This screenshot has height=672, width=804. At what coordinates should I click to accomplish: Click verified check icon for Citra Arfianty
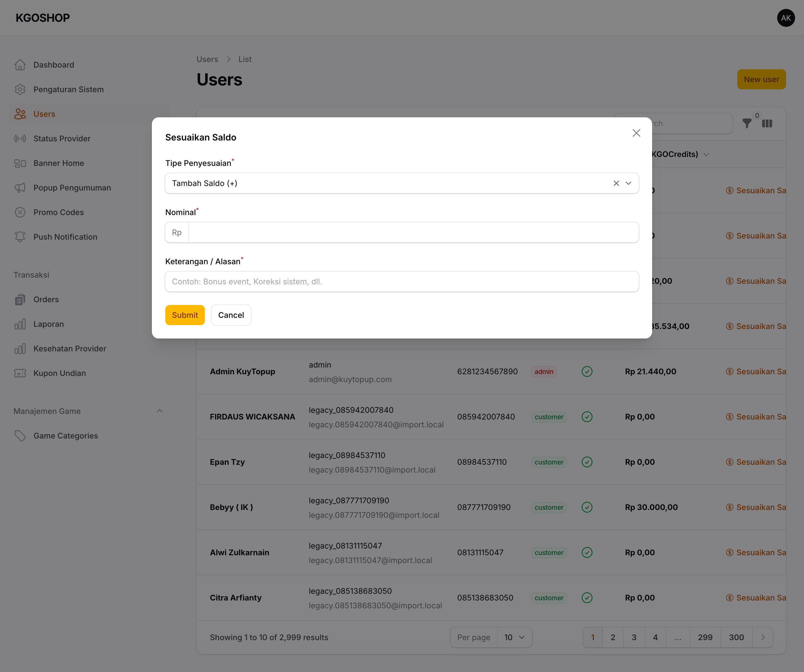point(587,597)
